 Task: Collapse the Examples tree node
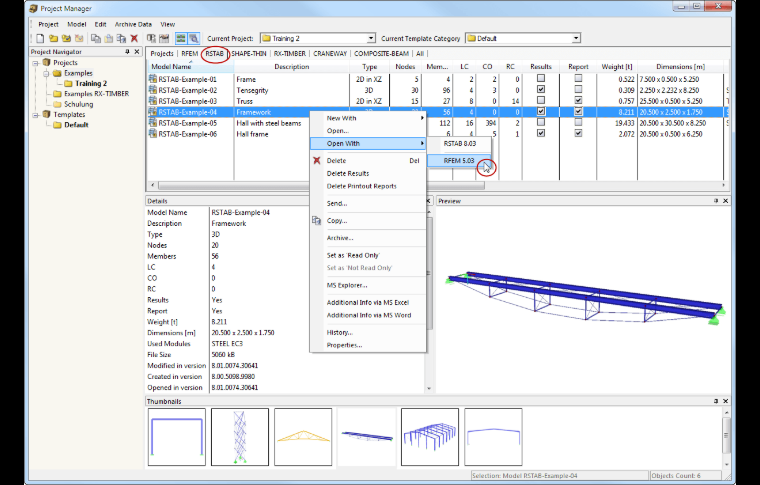pos(47,73)
